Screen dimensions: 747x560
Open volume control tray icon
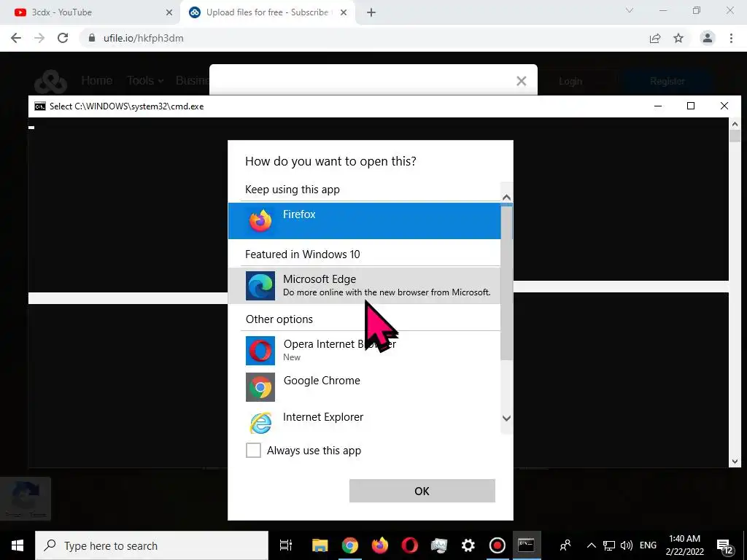point(626,545)
